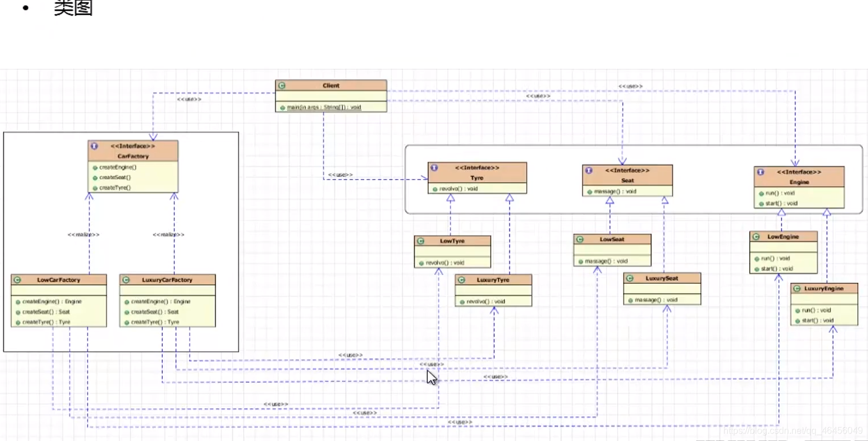The height and width of the screenshot is (441, 868).
Task: Click the interface icon on CarFactory box
Action: [x=94, y=146]
